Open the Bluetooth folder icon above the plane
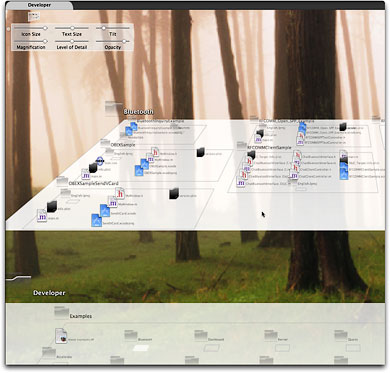 click(x=113, y=107)
